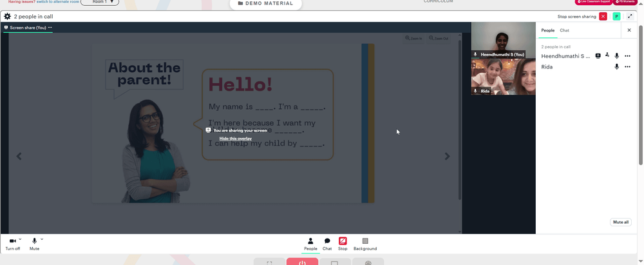Click '2 people in call' header text
The image size is (644, 265).
(x=33, y=17)
